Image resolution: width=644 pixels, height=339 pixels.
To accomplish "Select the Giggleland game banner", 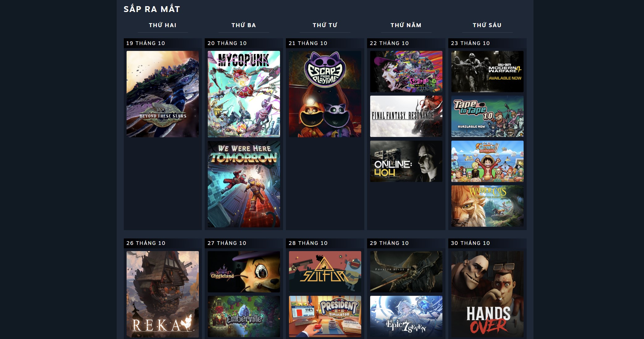I will (244, 272).
